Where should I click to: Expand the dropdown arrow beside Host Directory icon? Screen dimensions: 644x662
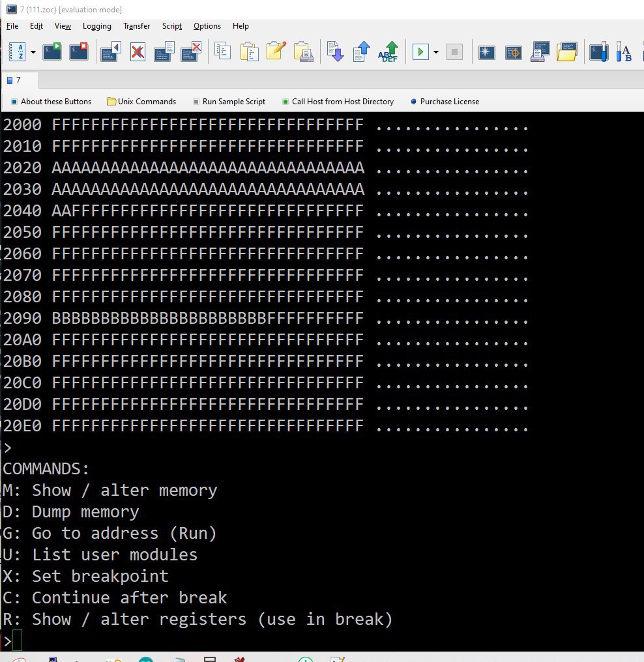(x=33, y=52)
